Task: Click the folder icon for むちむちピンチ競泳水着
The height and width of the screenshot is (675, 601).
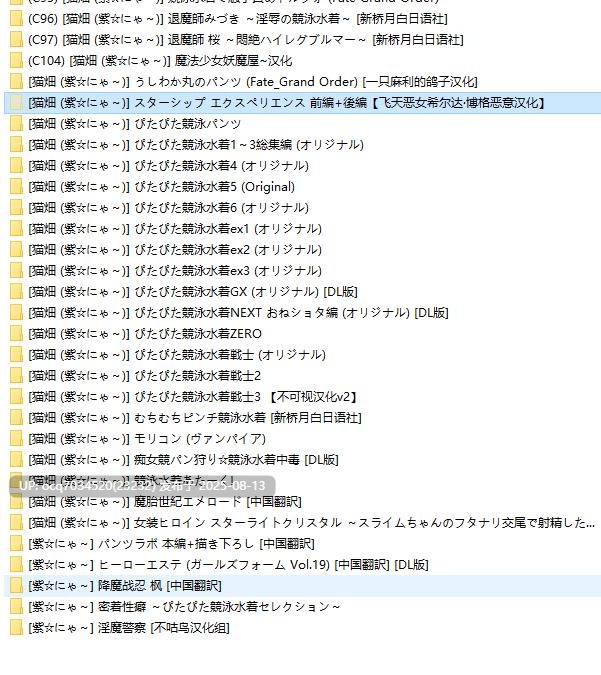Action: pos(16,418)
